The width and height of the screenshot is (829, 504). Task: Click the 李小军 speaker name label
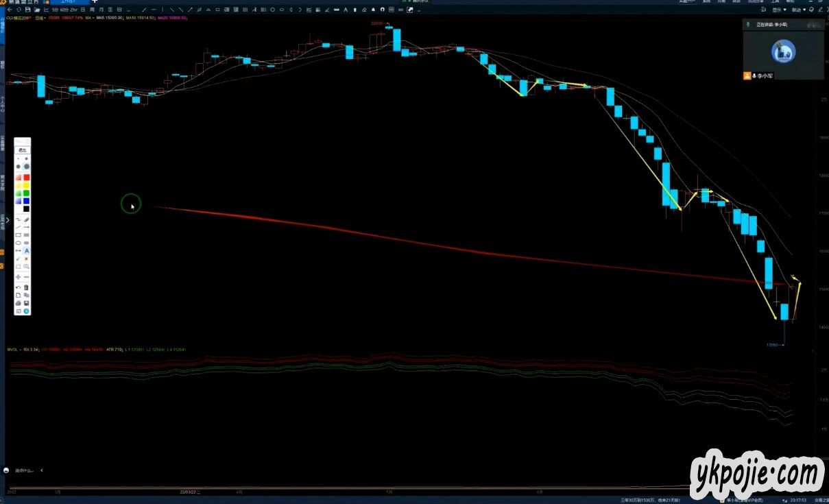click(x=765, y=76)
